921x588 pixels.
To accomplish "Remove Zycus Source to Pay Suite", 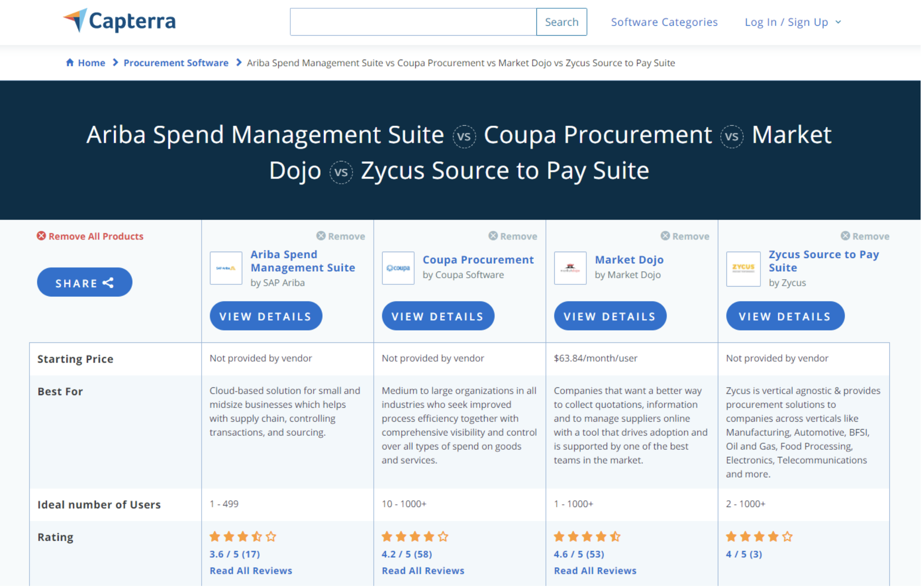I will 865,236.
